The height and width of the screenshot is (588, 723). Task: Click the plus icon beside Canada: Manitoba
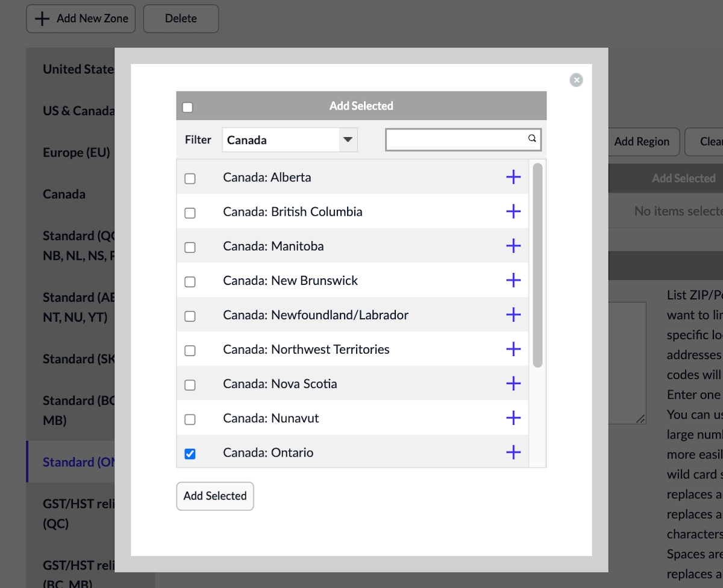click(513, 246)
